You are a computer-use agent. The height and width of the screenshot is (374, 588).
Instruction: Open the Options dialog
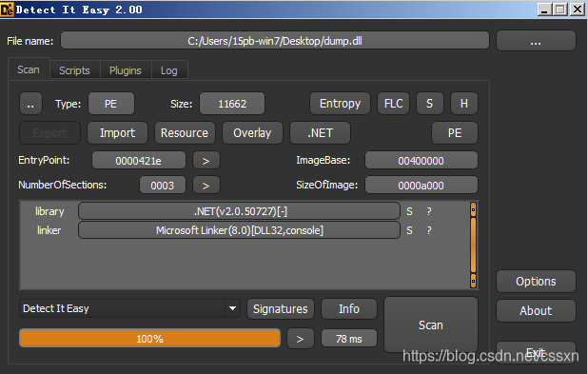536,282
